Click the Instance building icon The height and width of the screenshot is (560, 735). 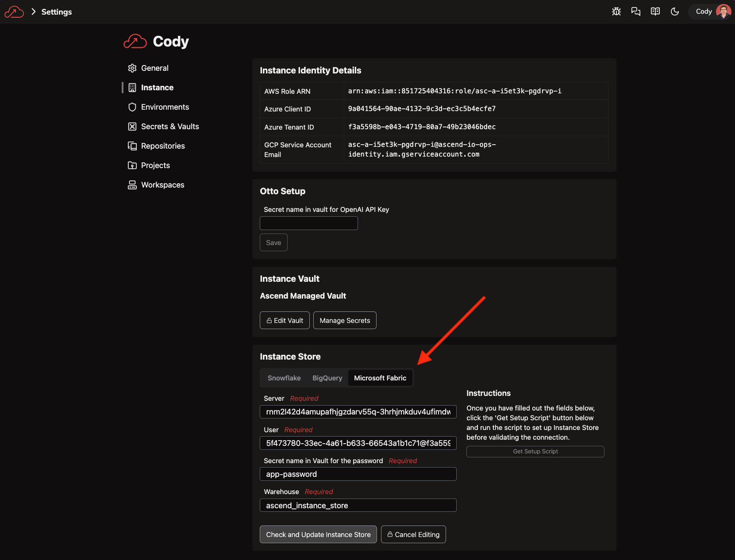pyautogui.click(x=132, y=88)
